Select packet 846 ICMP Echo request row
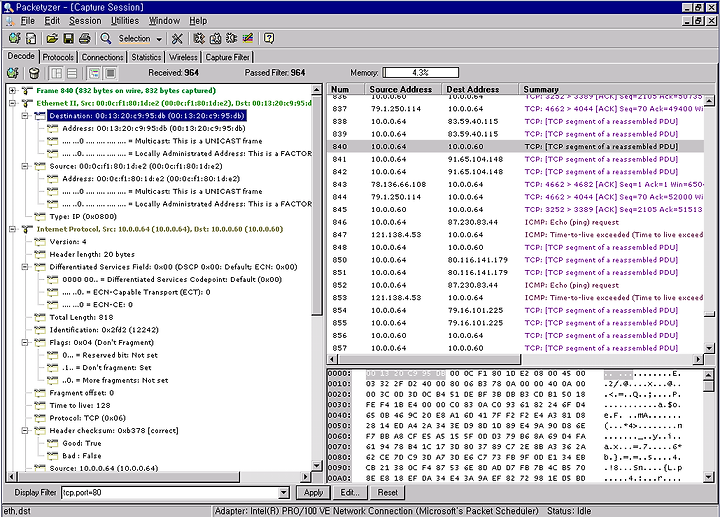 click(x=515, y=222)
